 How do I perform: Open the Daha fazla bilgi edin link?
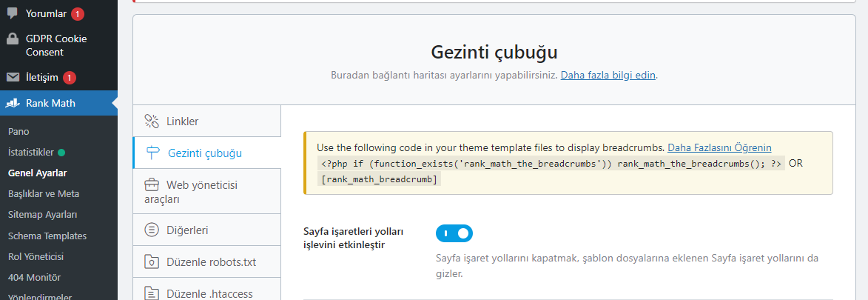(x=608, y=75)
